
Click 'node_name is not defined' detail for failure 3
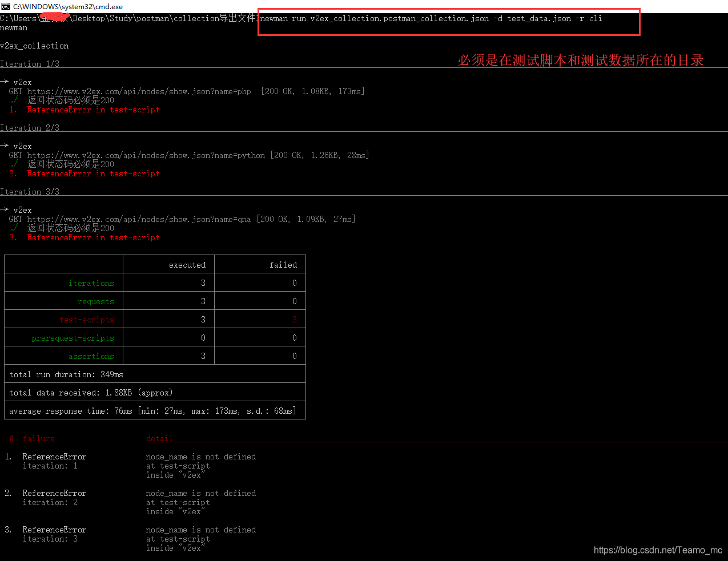click(201, 530)
